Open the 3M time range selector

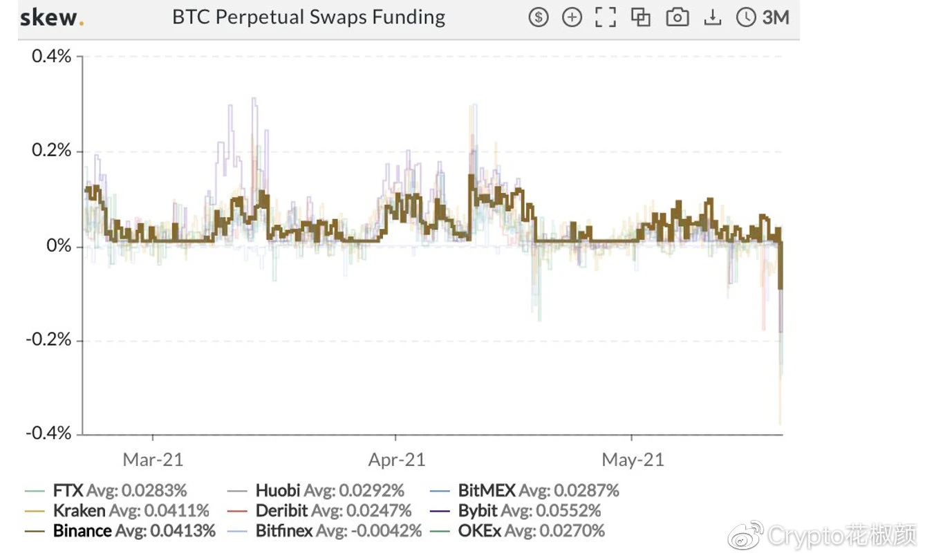(x=776, y=17)
